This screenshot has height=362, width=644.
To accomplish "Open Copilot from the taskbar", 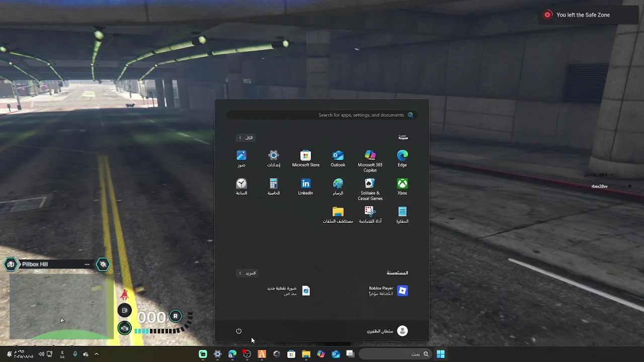I will (321, 354).
